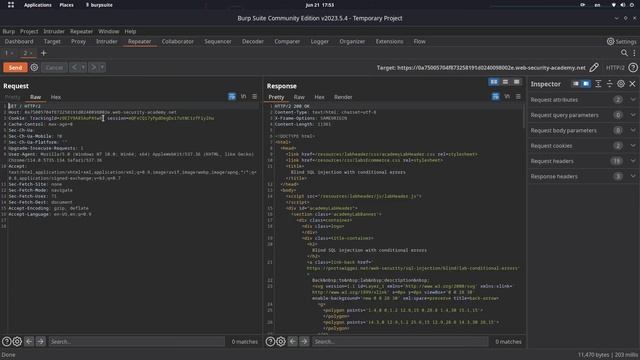Image resolution: width=640 pixels, height=360 pixels.
Task: Open dropdown beside the forward history arrow
Action: click(102, 67)
